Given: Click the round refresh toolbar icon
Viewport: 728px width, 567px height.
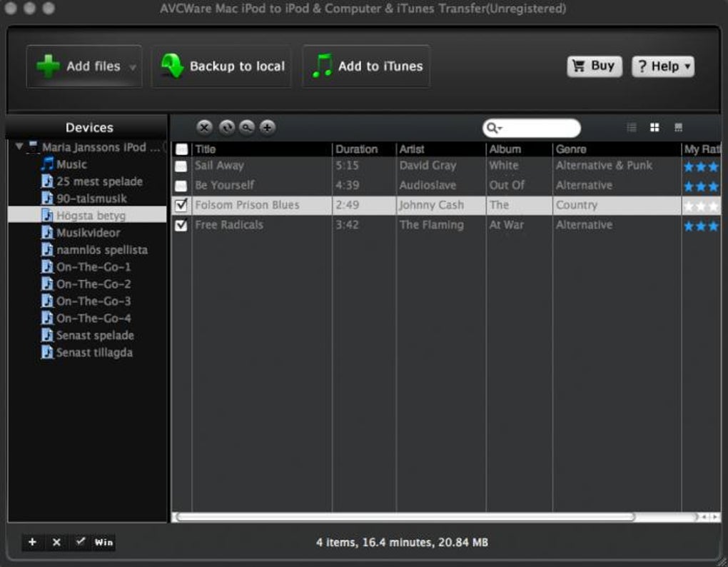Looking at the screenshot, I should coord(226,127).
